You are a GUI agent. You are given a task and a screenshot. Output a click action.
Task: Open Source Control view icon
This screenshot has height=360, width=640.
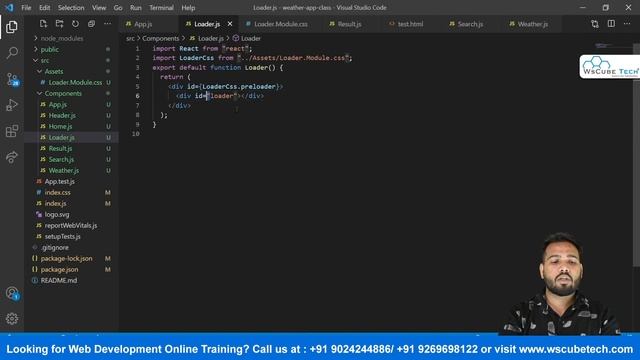tap(12, 79)
